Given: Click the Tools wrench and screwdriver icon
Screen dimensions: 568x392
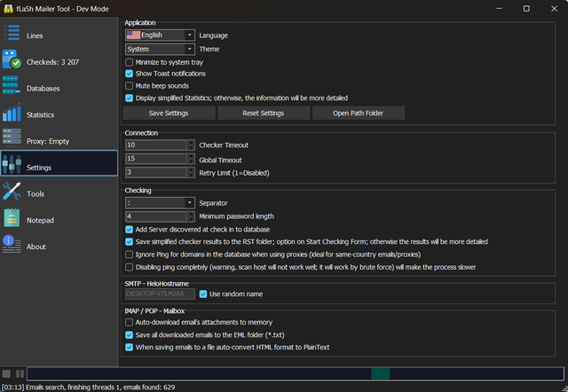Looking at the screenshot, I should coord(12,191).
